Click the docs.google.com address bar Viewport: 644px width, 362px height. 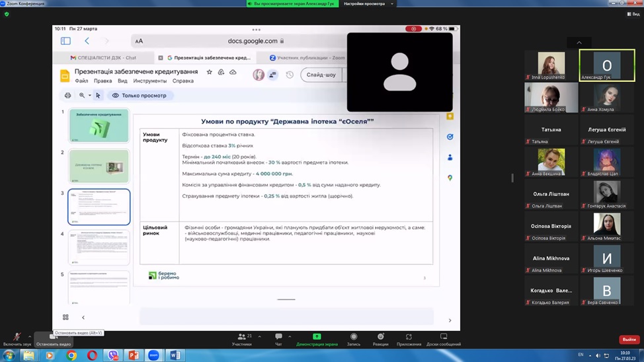click(x=255, y=41)
